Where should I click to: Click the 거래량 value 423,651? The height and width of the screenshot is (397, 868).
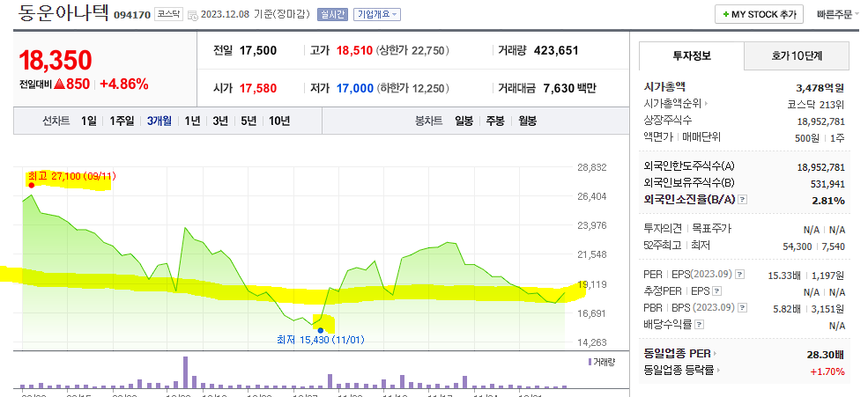556,51
